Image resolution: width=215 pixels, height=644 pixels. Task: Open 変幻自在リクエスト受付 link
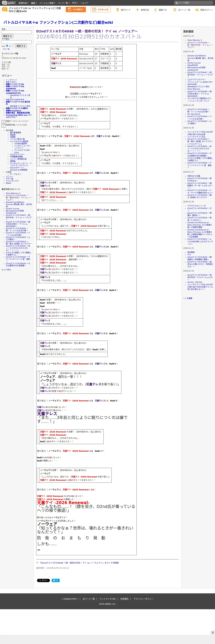(20, 106)
